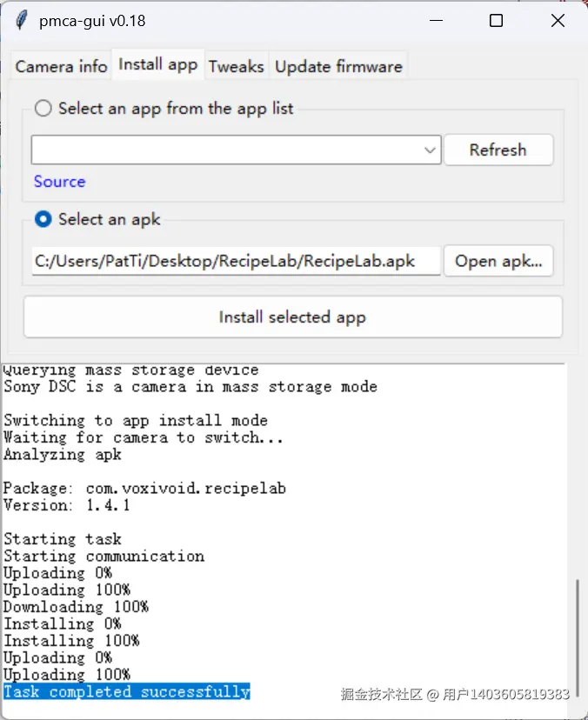The width and height of the screenshot is (588, 720).
Task: Go to the Tweaks tab
Action: pos(236,67)
